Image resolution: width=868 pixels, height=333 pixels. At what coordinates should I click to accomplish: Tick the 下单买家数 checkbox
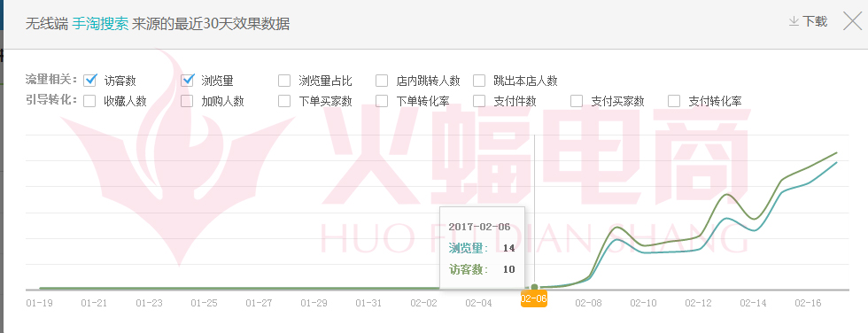point(284,101)
